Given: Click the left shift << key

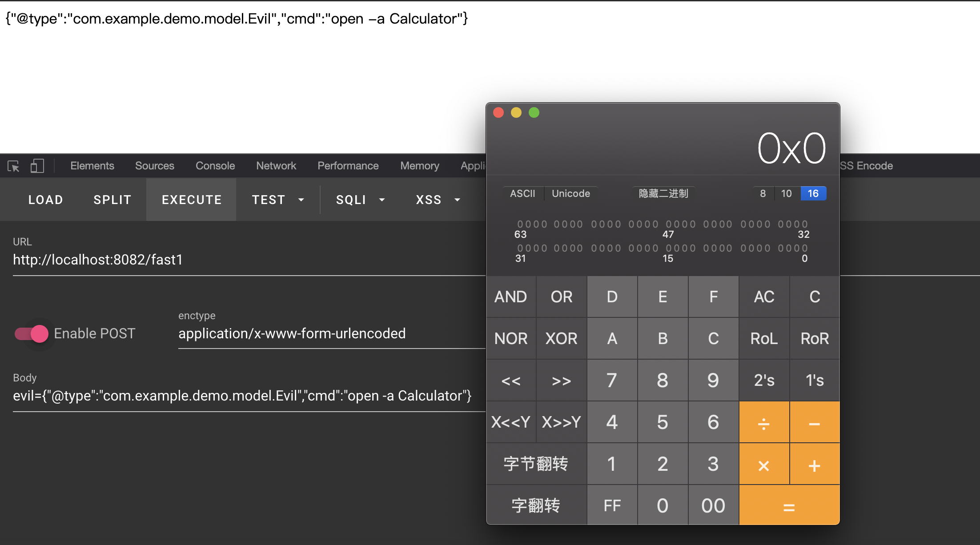Looking at the screenshot, I should 511,381.
